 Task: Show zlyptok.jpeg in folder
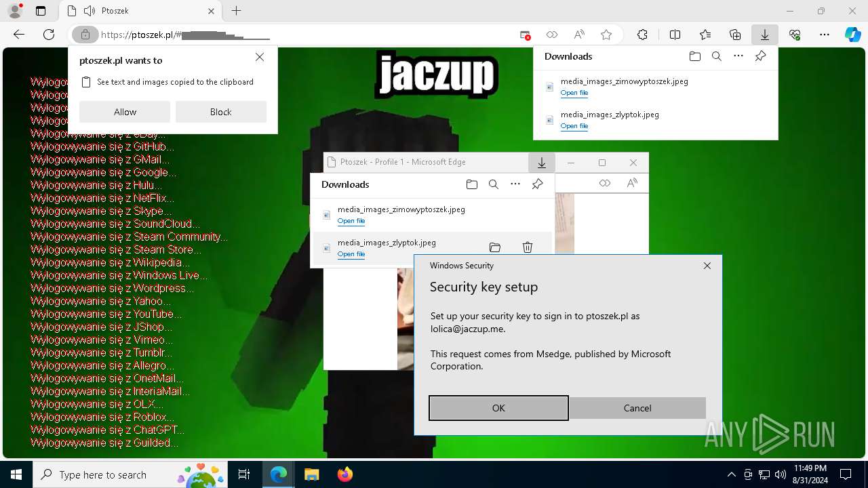[495, 247]
